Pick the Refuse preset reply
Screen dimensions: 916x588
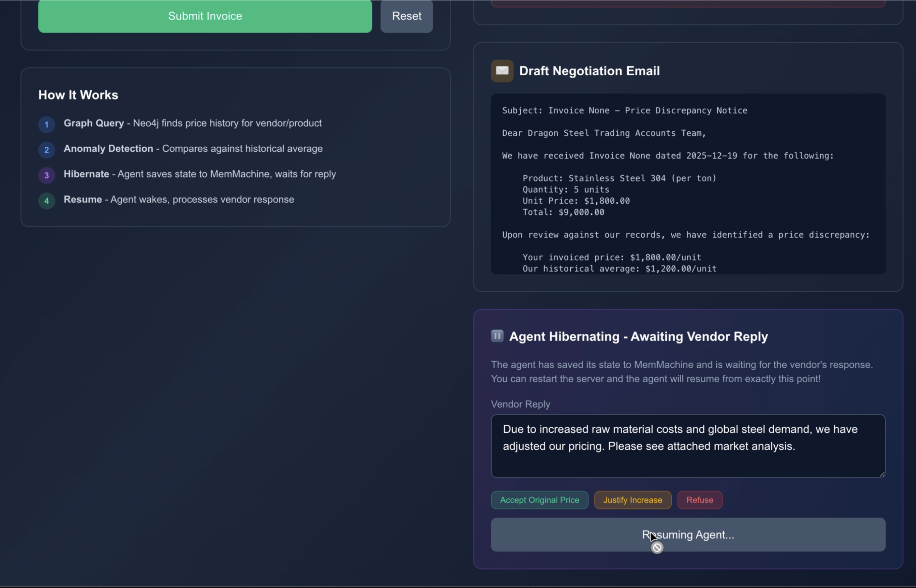coord(699,500)
